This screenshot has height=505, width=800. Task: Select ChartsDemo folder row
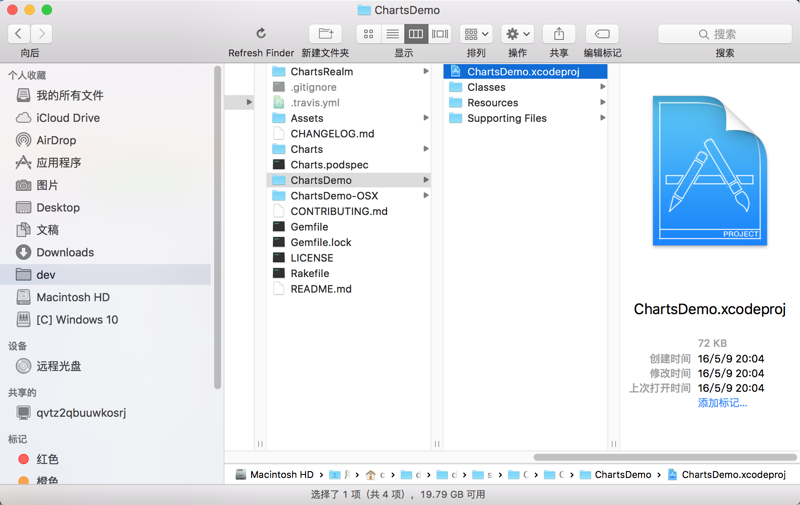click(349, 180)
